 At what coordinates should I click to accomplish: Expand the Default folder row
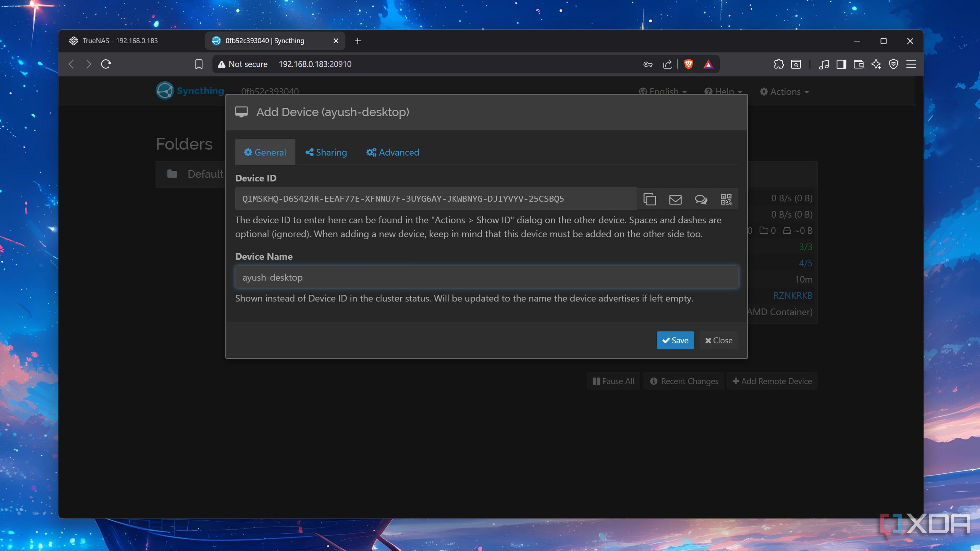[190, 174]
